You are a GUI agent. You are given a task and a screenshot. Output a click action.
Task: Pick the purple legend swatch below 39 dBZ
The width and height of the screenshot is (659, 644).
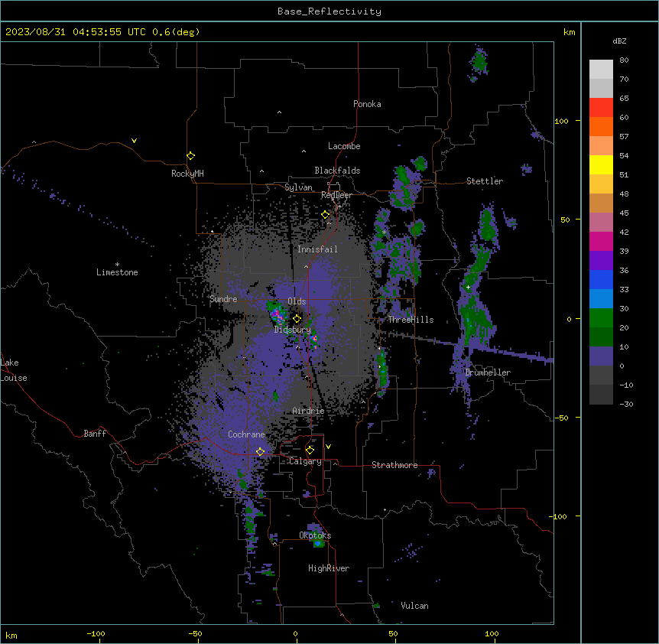(601, 261)
